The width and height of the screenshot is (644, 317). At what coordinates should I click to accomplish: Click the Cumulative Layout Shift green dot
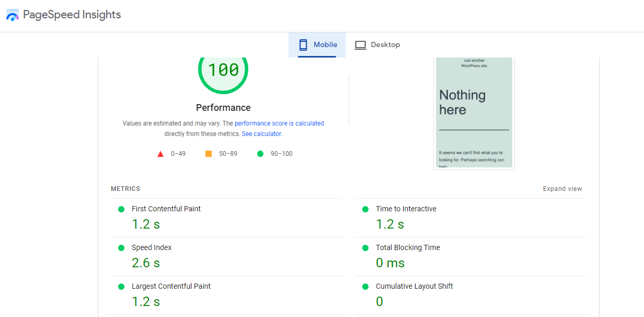click(365, 287)
